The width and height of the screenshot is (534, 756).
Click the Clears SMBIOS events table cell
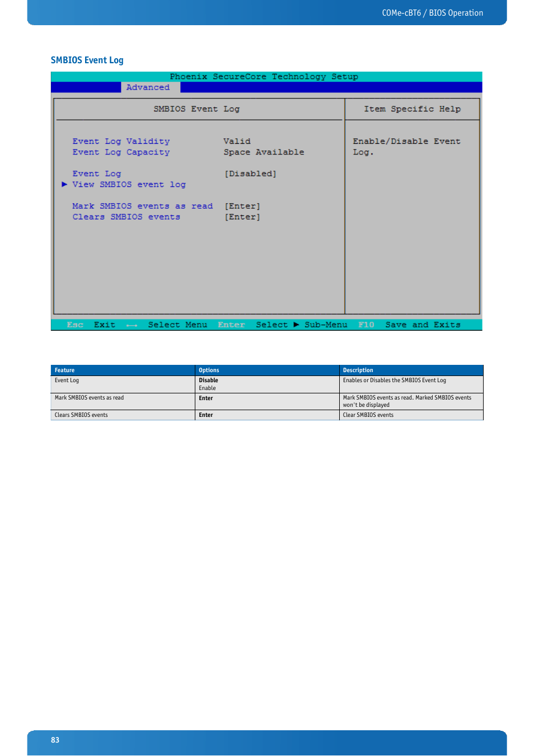(123, 415)
